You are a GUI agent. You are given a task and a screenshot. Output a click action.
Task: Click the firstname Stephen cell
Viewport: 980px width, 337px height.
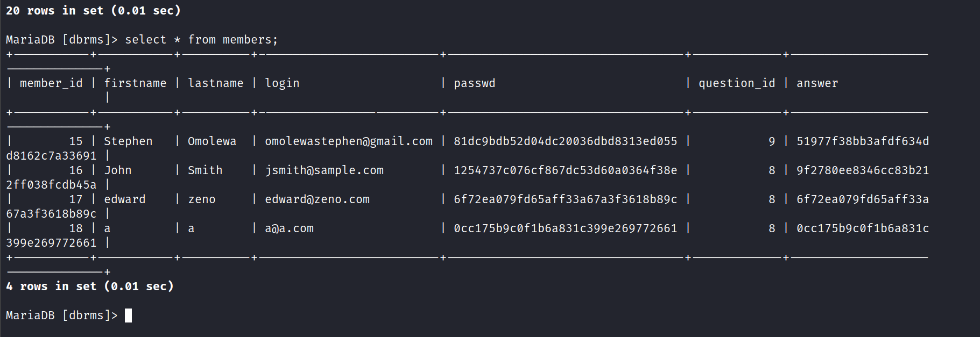pyautogui.click(x=128, y=141)
